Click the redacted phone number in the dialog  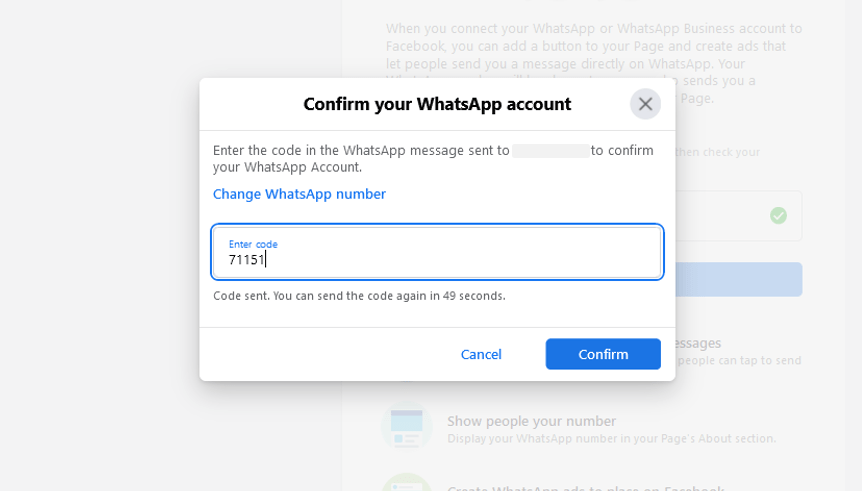550,151
